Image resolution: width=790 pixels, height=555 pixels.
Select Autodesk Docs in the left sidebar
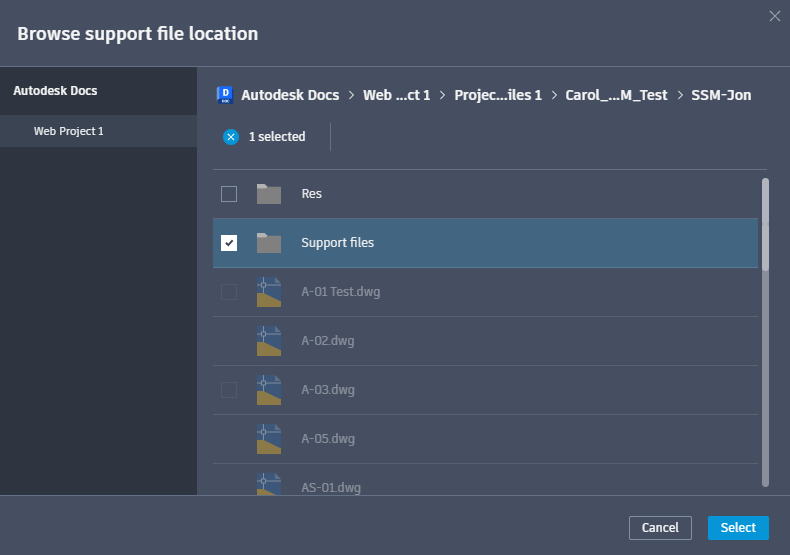point(55,91)
